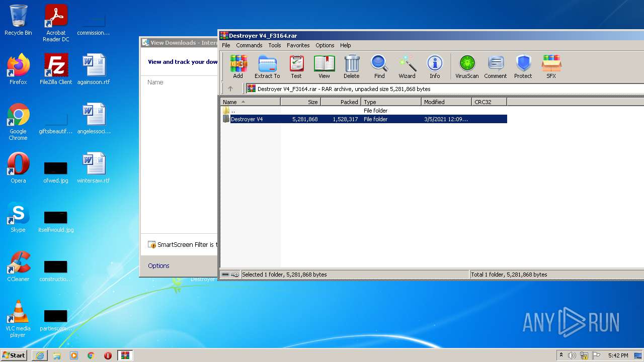644x362 pixels.
Task: Select the againsoon.rtf desktop file
Action: click(x=94, y=69)
